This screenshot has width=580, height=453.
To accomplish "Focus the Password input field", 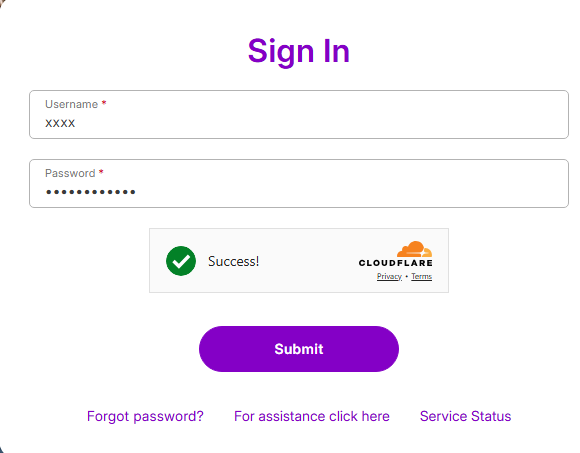I will (299, 183).
